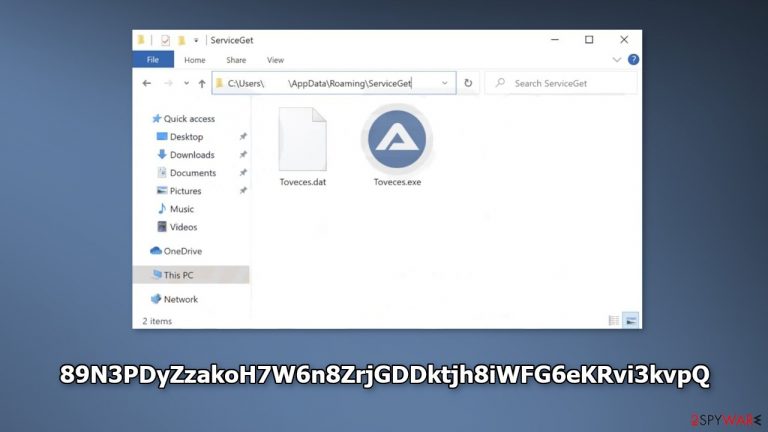This screenshot has height=432, width=768.
Task: Minimize the ServiceGet window
Action: [555, 40]
